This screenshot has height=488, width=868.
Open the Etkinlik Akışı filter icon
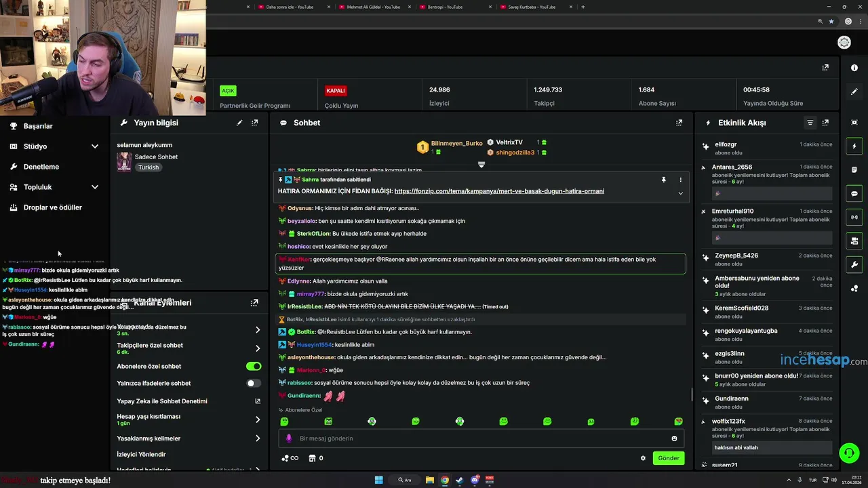(810, 123)
